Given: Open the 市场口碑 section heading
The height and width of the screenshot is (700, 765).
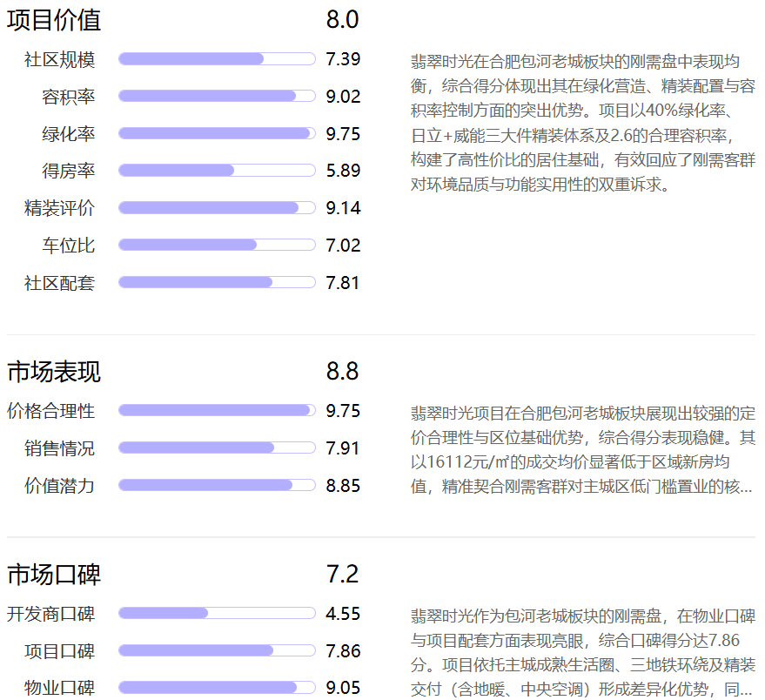Looking at the screenshot, I should click(x=54, y=574).
